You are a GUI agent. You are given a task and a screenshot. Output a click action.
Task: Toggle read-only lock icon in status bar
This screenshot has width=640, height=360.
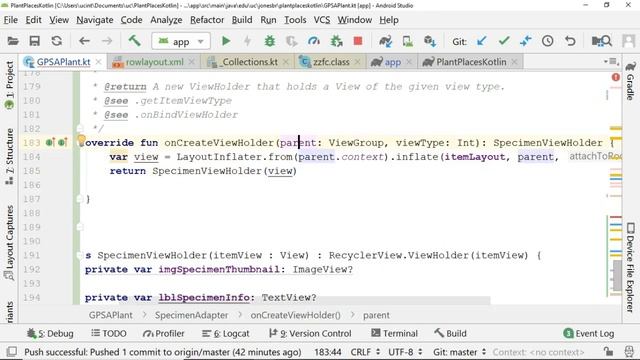click(608, 351)
